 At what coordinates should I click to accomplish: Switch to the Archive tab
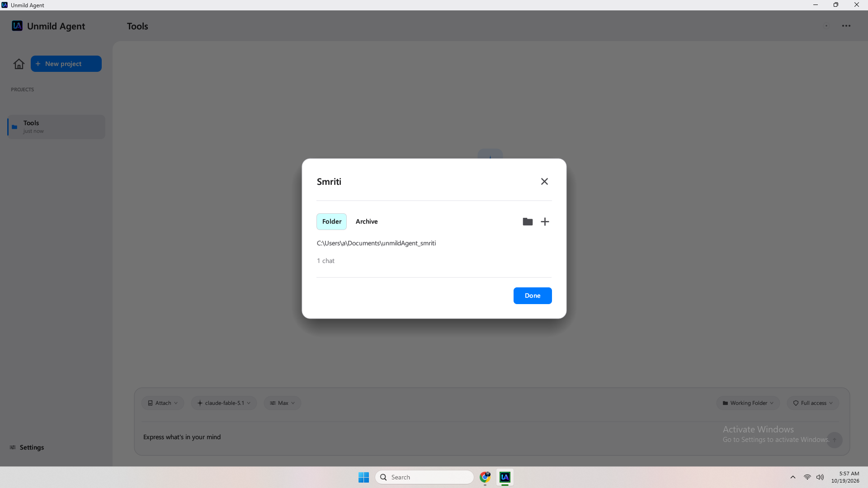(x=367, y=221)
